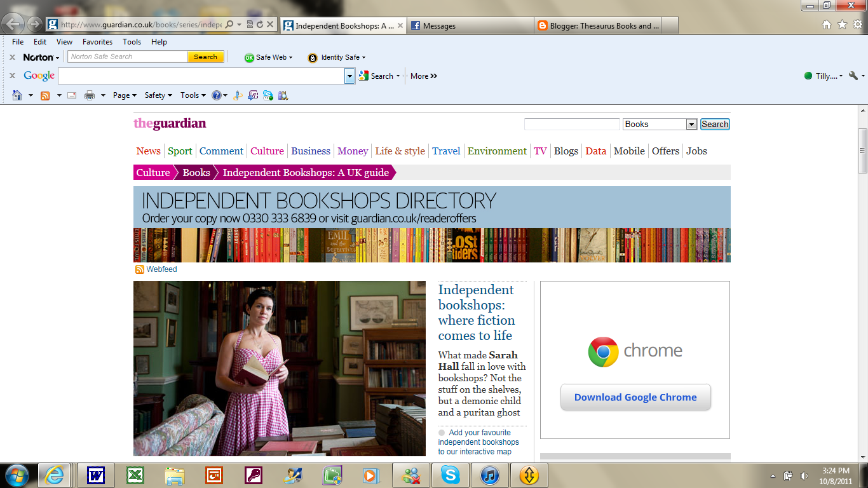Open Skype from the taskbar
Screen dimensions: 868x488
[x=451, y=475]
